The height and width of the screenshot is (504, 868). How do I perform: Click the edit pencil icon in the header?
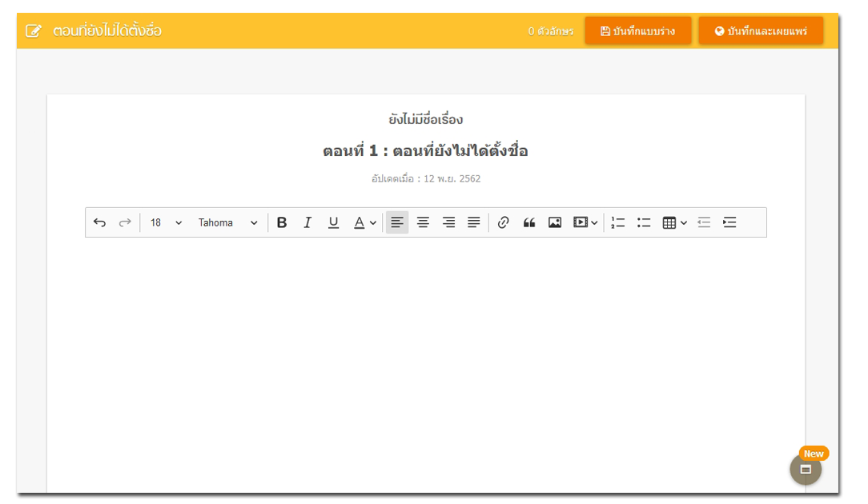coord(34,31)
